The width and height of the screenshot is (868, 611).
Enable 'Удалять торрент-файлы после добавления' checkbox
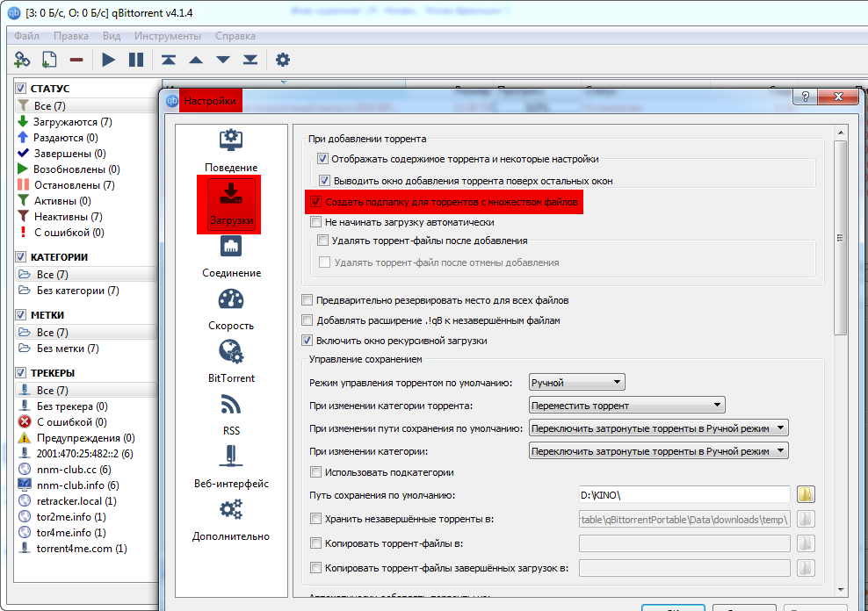coord(322,241)
